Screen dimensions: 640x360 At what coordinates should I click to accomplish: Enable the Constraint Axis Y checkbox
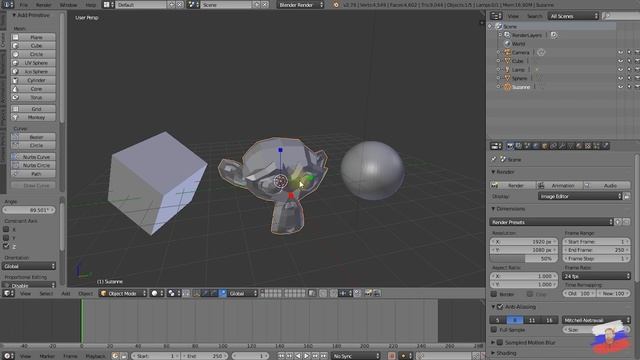tap(6, 238)
